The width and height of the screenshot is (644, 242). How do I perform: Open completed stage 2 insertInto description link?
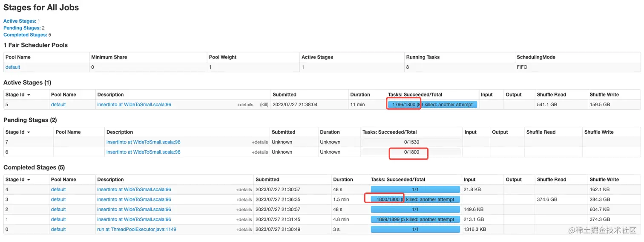(x=134, y=210)
